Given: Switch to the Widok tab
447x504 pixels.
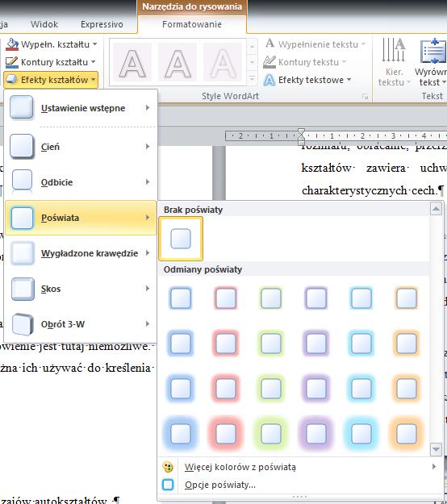Looking at the screenshot, I should (44, 24).
